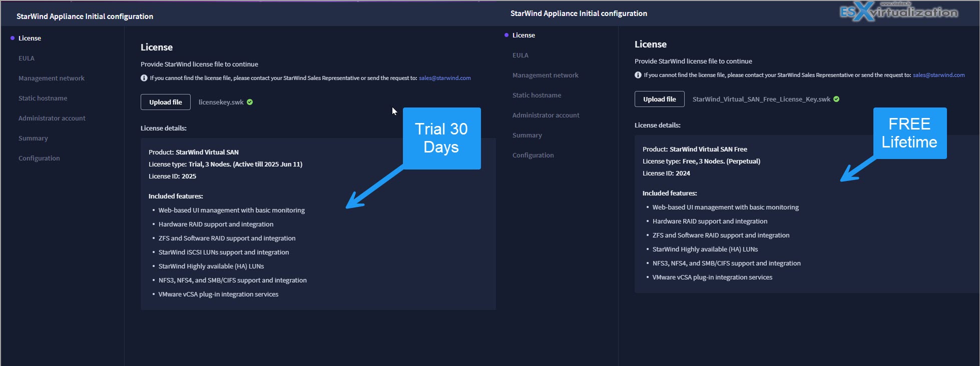Screen dimensions: 980x366
Task: Click 'License ID: 2024' line
Action: click(x=666, y=173)
